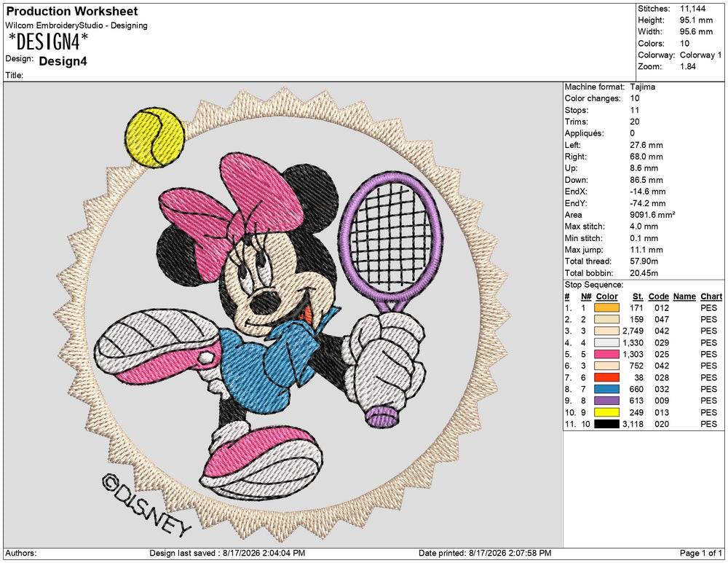Click the Up value '8.6 mm'
Image resolution: width=728 pixels, height=563 pixels.
point(644,168)
